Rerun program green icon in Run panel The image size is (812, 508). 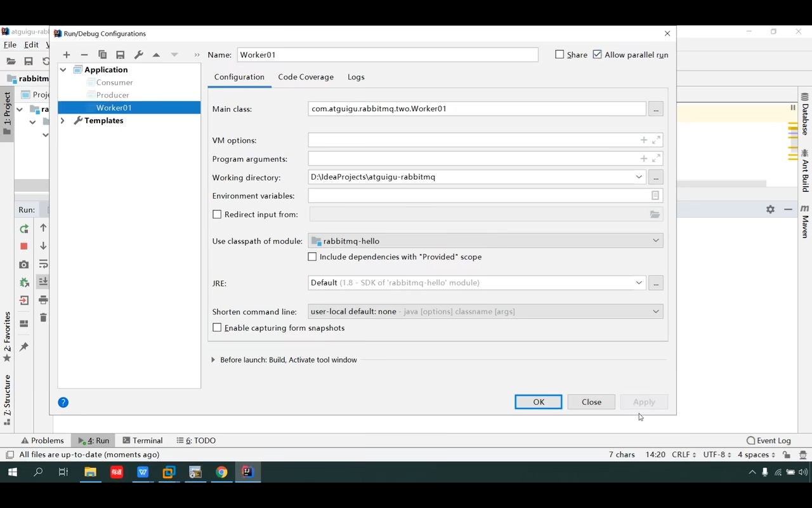pos(24,229)
